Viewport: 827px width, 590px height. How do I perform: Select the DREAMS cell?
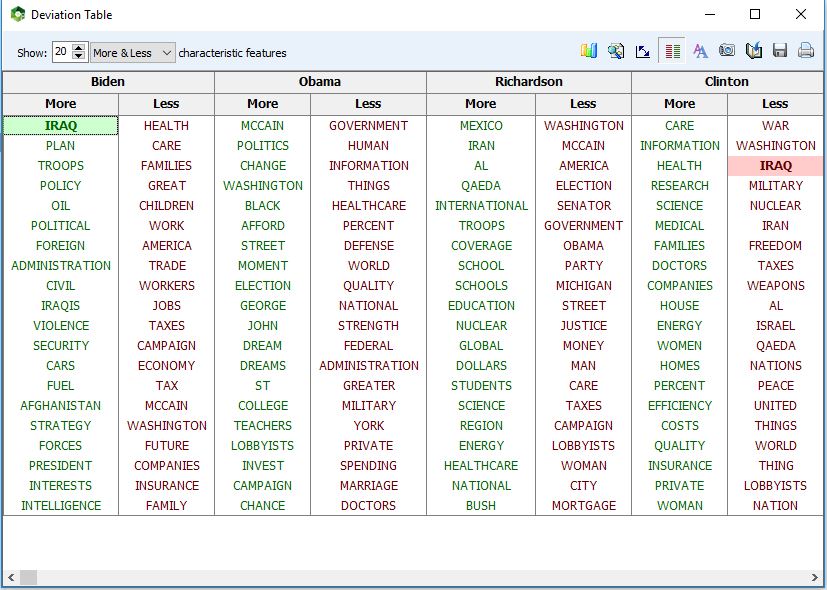click(x=263, y=365)
